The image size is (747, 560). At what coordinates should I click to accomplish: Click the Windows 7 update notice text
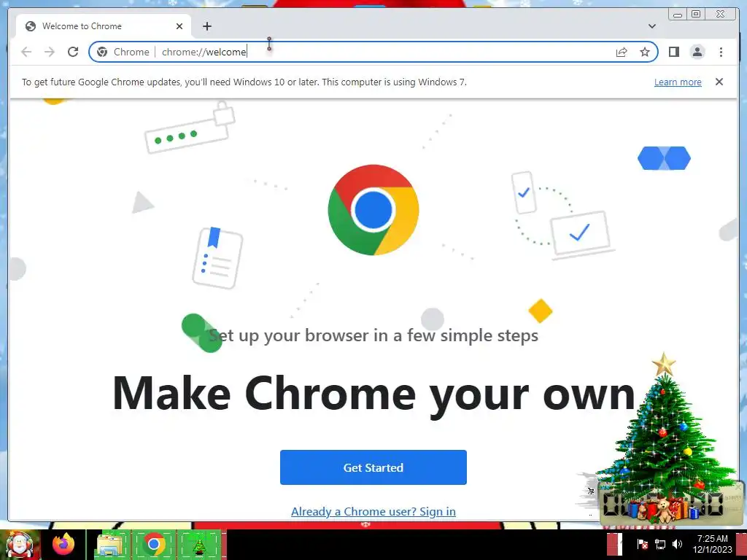tap(244, 82)
